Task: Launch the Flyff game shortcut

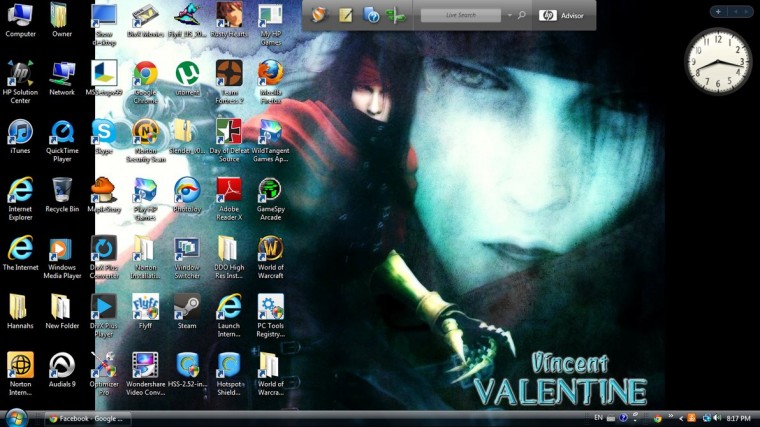Action: (x=145, y=311)
